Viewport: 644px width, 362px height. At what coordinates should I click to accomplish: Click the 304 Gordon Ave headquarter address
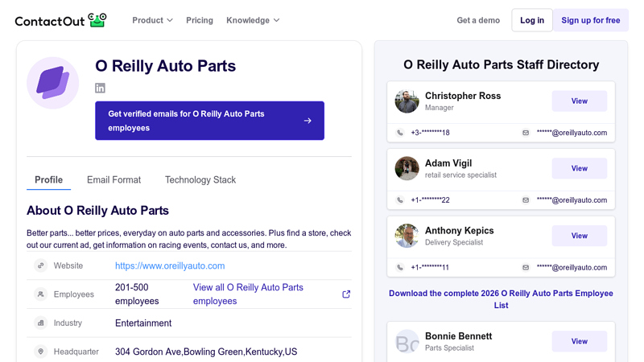tap(206, 352)
